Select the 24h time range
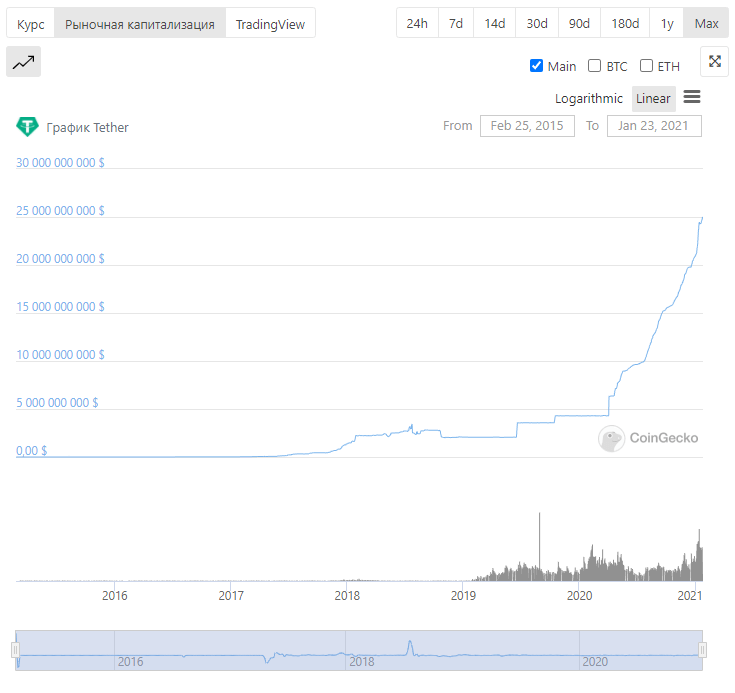The image size is (735, 693). 417,23
